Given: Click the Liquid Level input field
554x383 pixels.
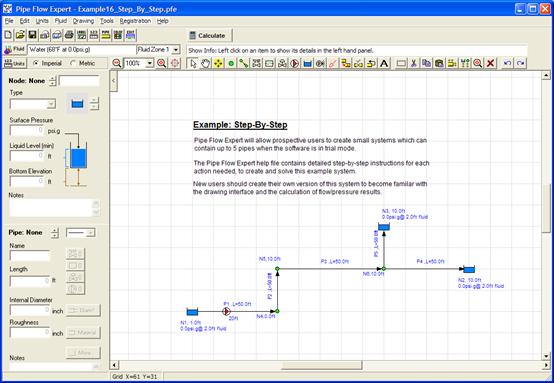Looking at the screenshot, I should point(27,156).
